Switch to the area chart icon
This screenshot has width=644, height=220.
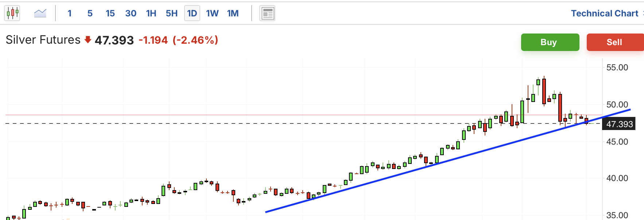[x=40, y=13]
